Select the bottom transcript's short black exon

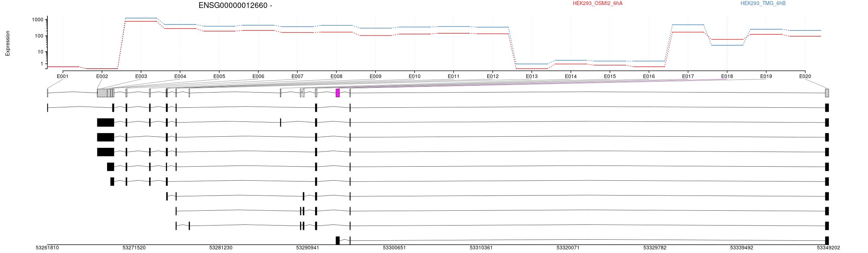[338, 240]
